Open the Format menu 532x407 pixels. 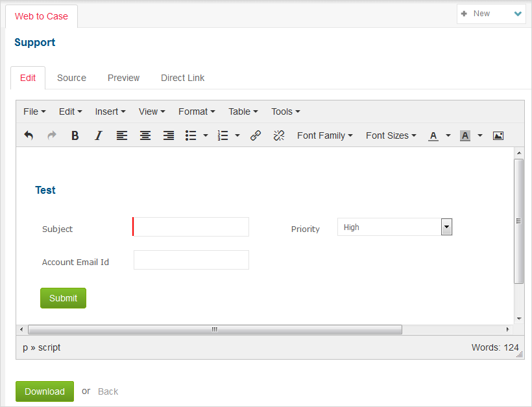tap(197, 111)
